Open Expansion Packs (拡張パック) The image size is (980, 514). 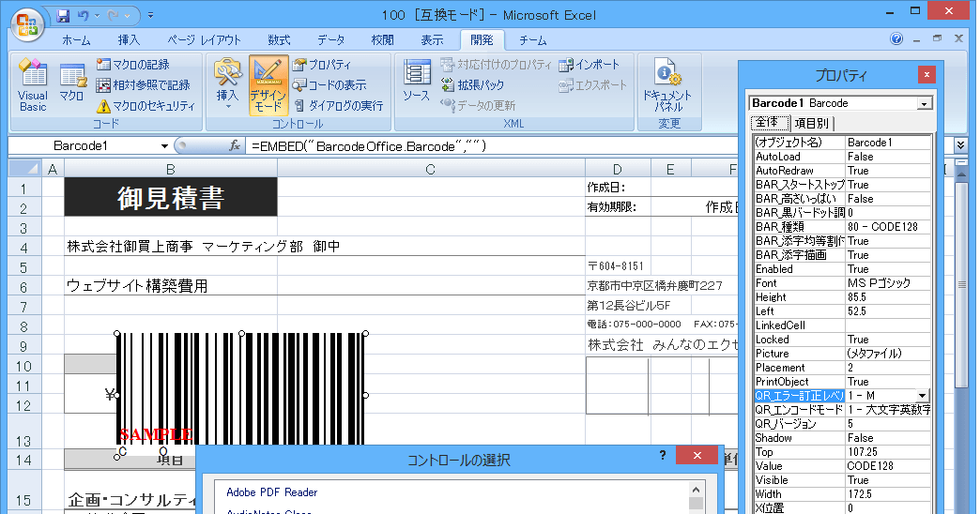pos(472,85)
